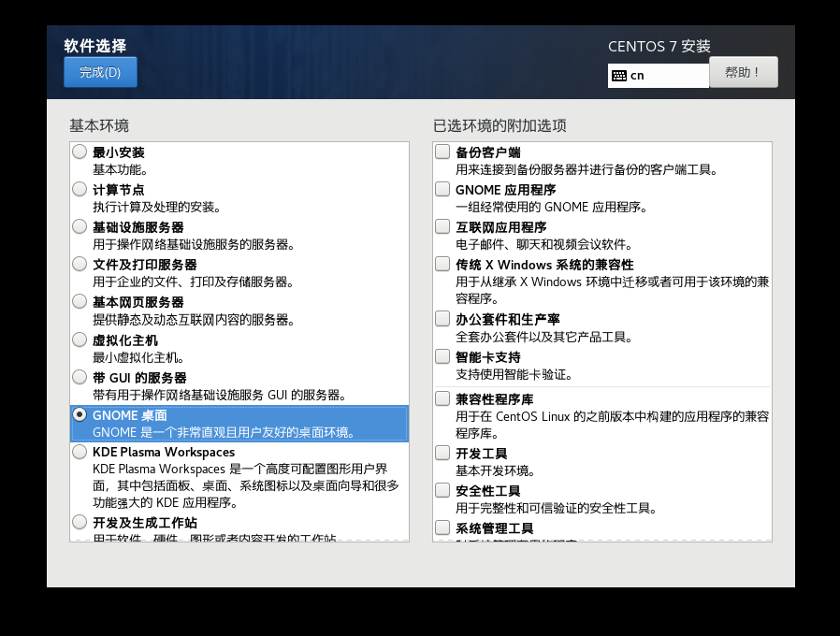This screenshot has height=636, width=840.
Task: Enable the 系统管理工具 checkbox
Action: coord(442,528)
